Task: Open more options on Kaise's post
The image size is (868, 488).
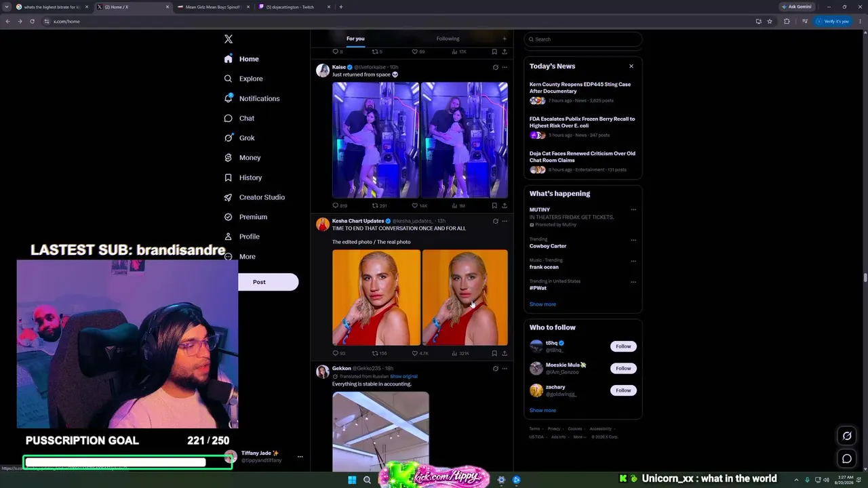Action: [x=505, y=67]
